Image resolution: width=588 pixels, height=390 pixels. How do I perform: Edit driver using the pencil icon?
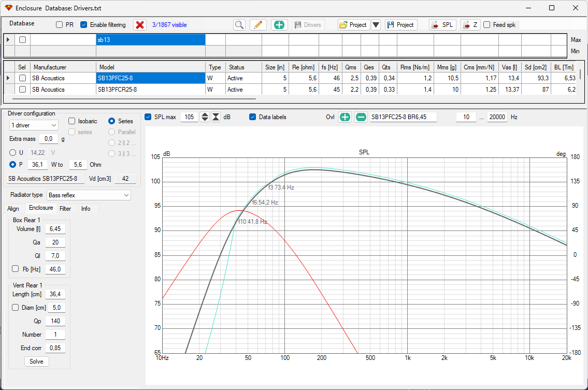click(258, 25)
